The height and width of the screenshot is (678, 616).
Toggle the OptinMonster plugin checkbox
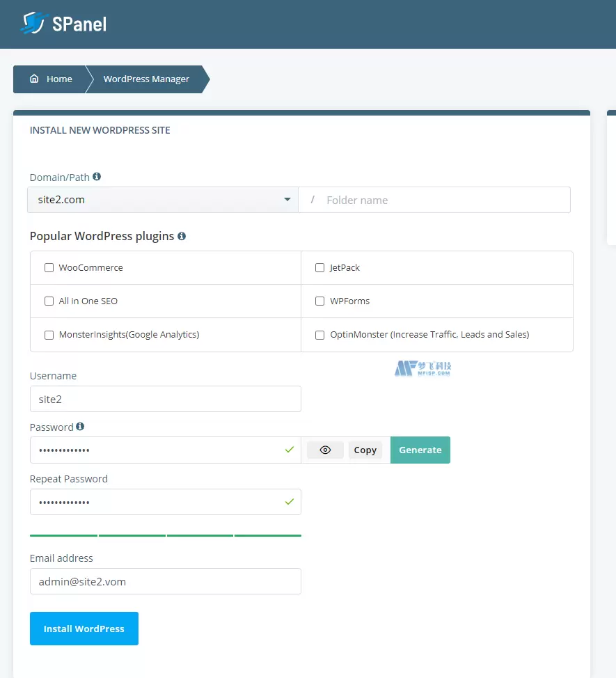(x=320, y=335)
